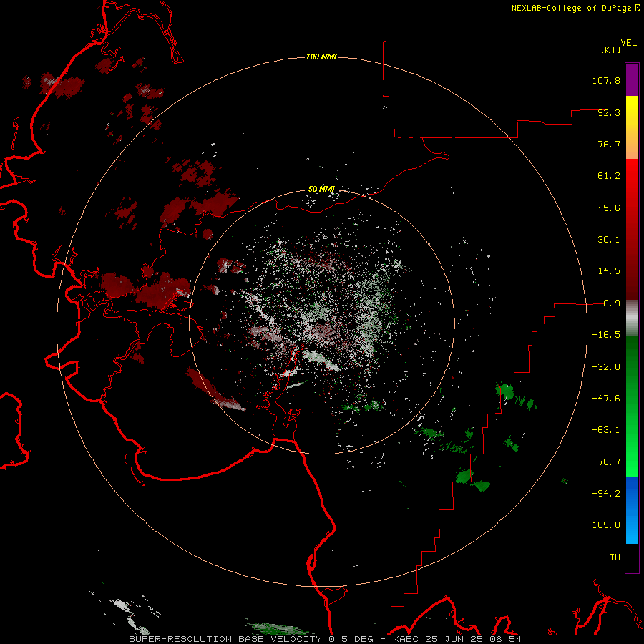Viewport: 644px width, 644px height.
Task: Click the -16.5 value on velocity scale
Action: click(x=606, y=335)
